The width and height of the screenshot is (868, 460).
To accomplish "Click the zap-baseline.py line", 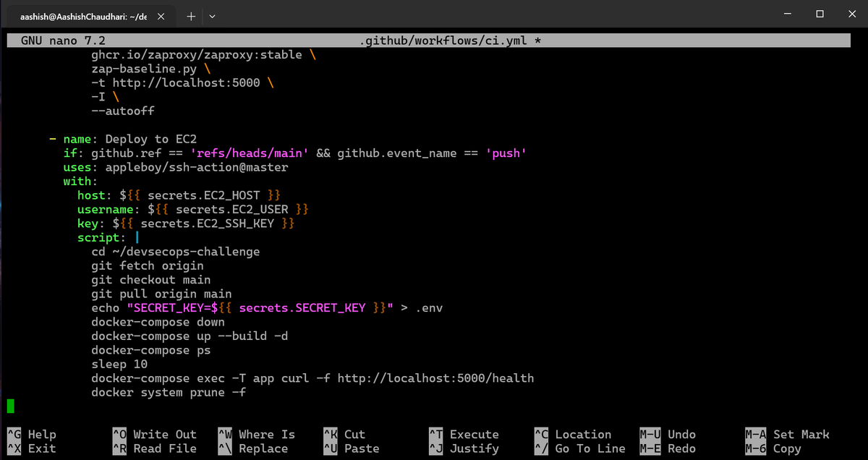I will 151,69.
